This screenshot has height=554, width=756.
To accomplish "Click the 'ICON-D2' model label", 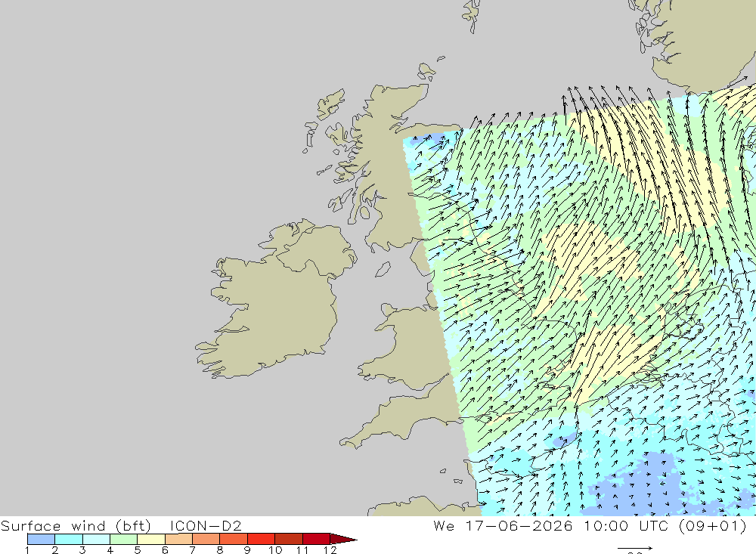I will [206, 525].
